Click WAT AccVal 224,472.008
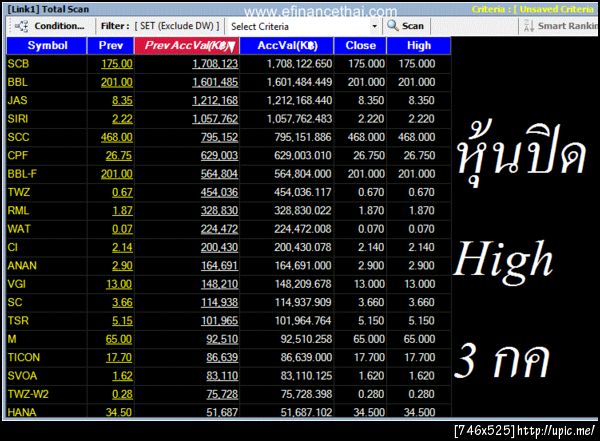Image resolution: width=600 pixels, height=441 pixels. tap(303, 229)
